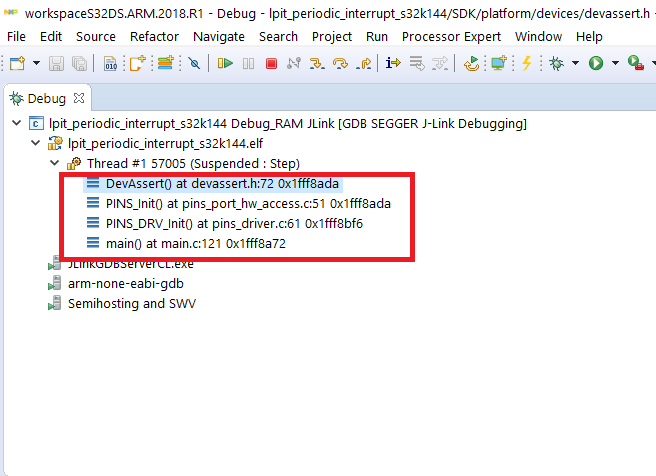Click the C launch icon beside Debug_RAM JLink
Screen dimensions: 656x476
36,124
